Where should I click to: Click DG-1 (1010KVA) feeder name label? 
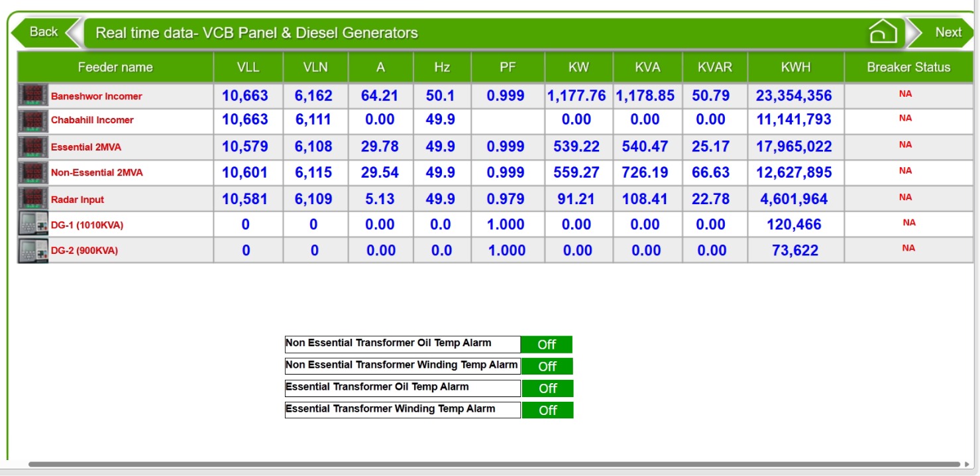coord(87,225)
